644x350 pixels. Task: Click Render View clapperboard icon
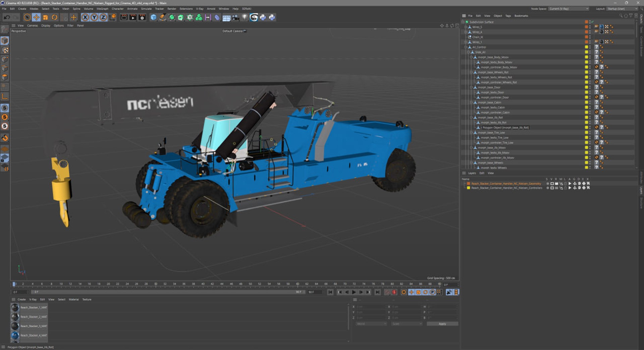(x=124, y=17)
